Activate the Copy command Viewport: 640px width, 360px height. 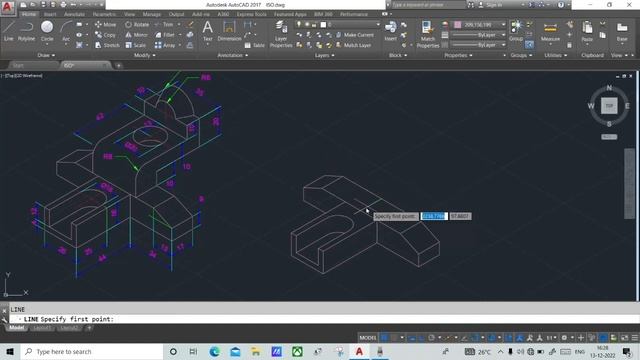[x=105, y=35]
